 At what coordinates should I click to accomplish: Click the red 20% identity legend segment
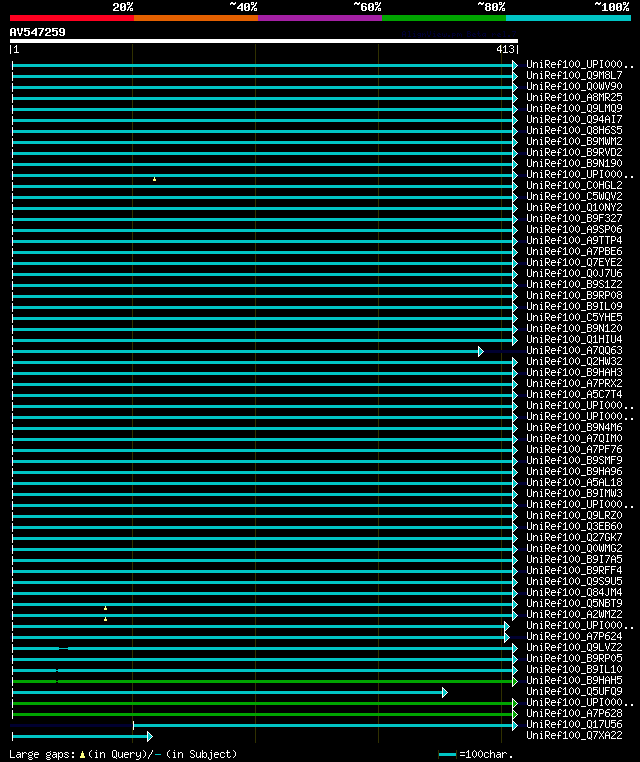(x=72, y=18)
